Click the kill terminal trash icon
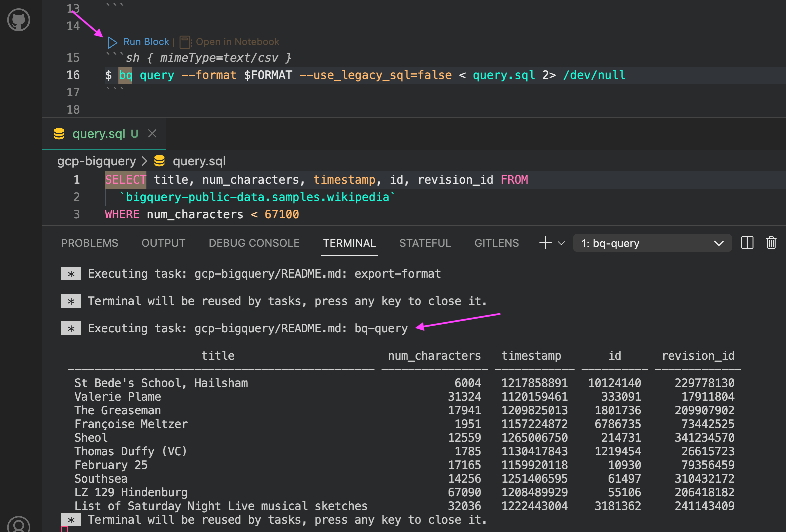Screen dimensions: 786x532 click(771, 243)
